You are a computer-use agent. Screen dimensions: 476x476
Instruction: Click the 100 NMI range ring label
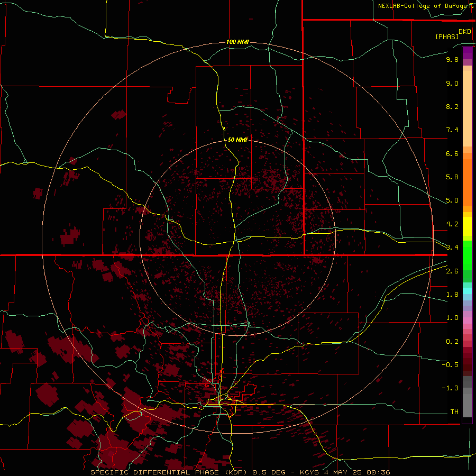[237, 42]
